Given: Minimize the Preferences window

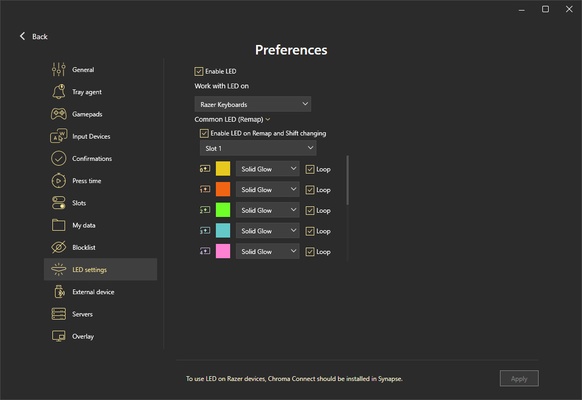Looking at the screenshot, I should [x=521, y=10].
